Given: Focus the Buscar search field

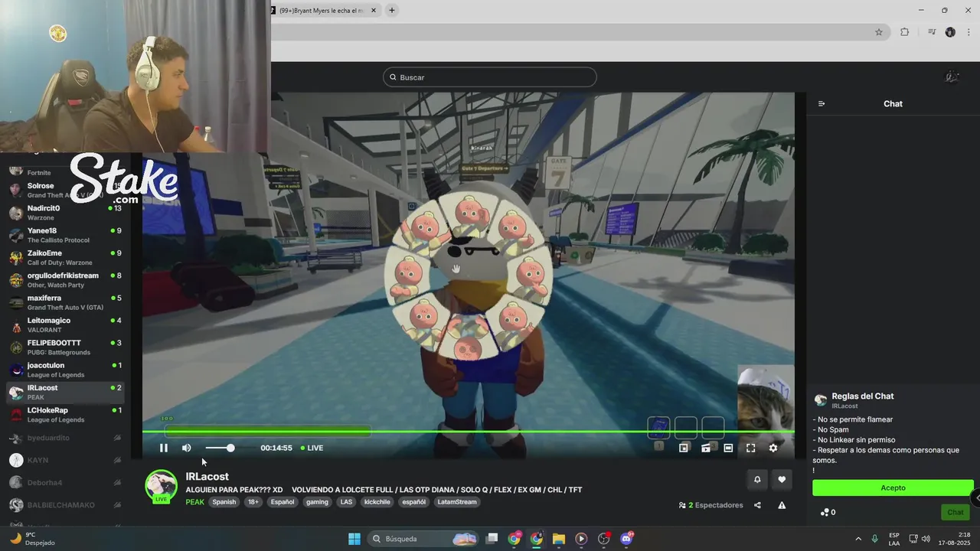Looking at the screenshot, I should (489, 77).
